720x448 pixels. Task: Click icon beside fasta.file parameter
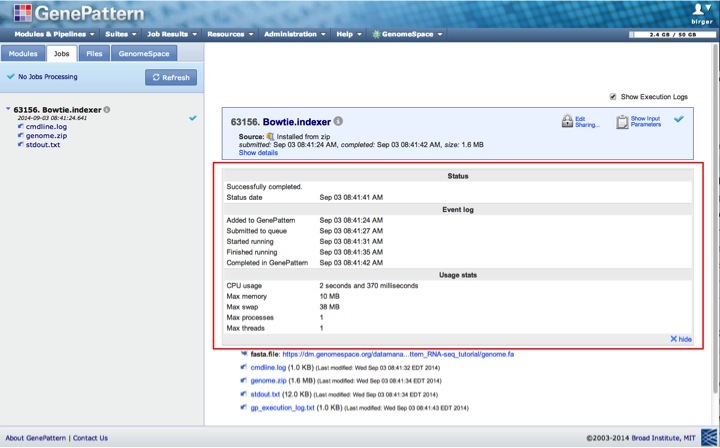[244, 353]
